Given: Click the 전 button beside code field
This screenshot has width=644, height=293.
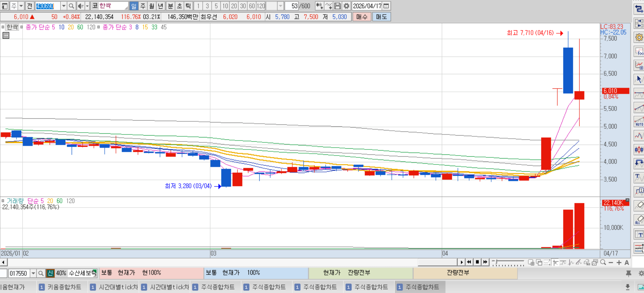Looking at the screenshot, I should pos(30,6).
